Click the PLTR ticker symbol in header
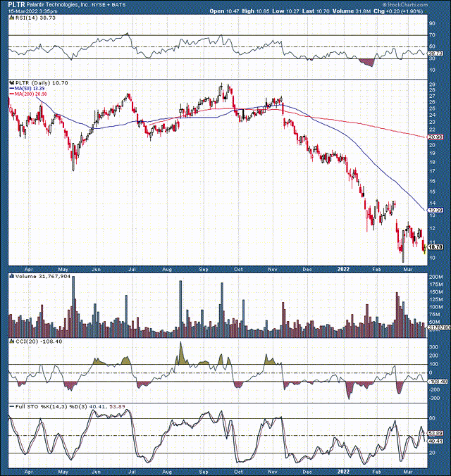 (x=16, y=5)
